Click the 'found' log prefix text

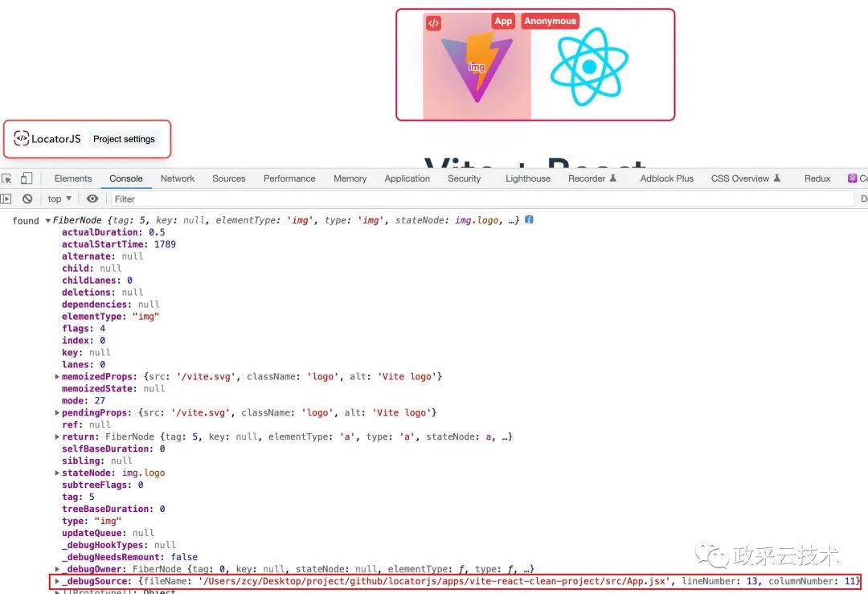click(26, 220)
